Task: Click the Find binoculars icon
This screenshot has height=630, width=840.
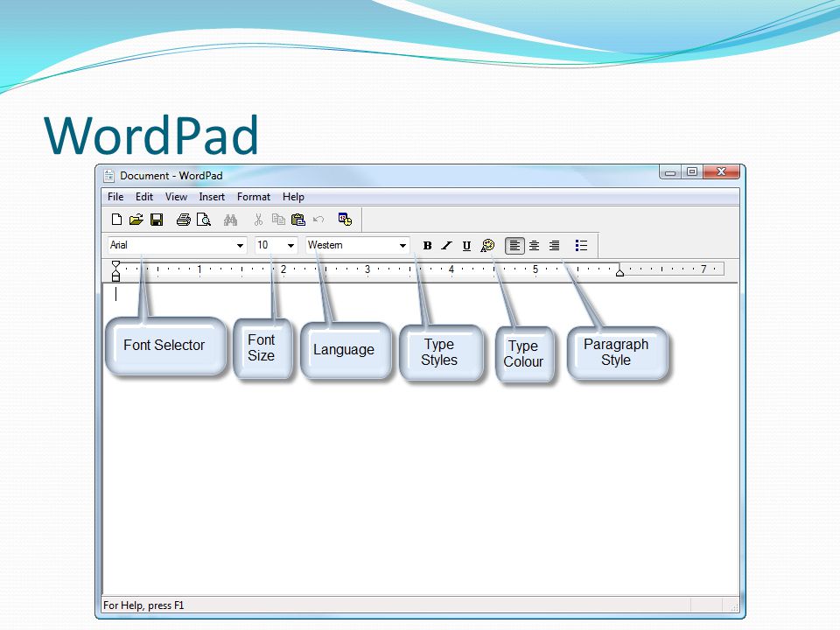Action: coord(230,219)
